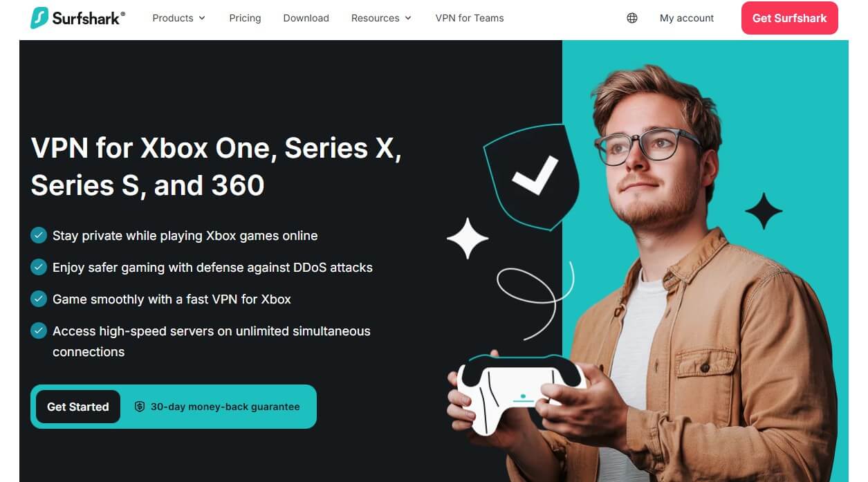The height and width of the screenshot is (482, 868).
Task: Open My account
Action: tap(687, 18)
